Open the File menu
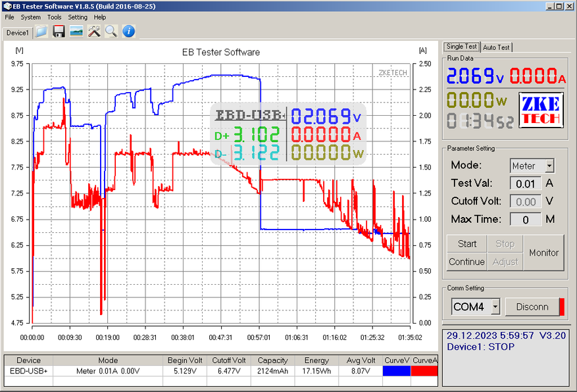Screen dimensions: 577x392 click(9, 17)
